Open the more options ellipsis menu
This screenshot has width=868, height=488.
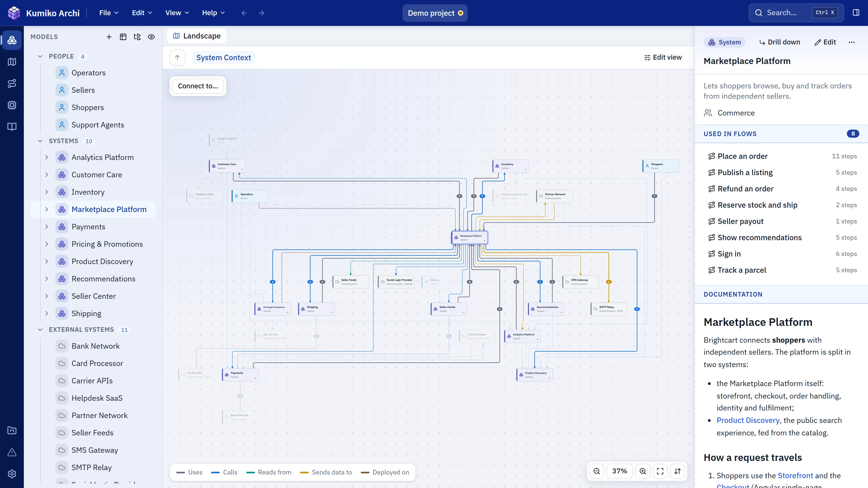[x=852, y=42]
